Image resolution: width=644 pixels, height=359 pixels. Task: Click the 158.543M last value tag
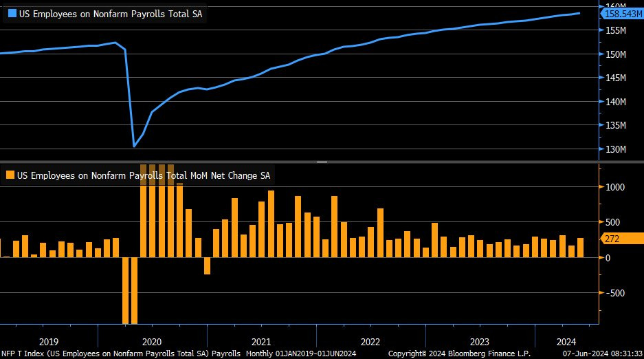tap(622, 13)
